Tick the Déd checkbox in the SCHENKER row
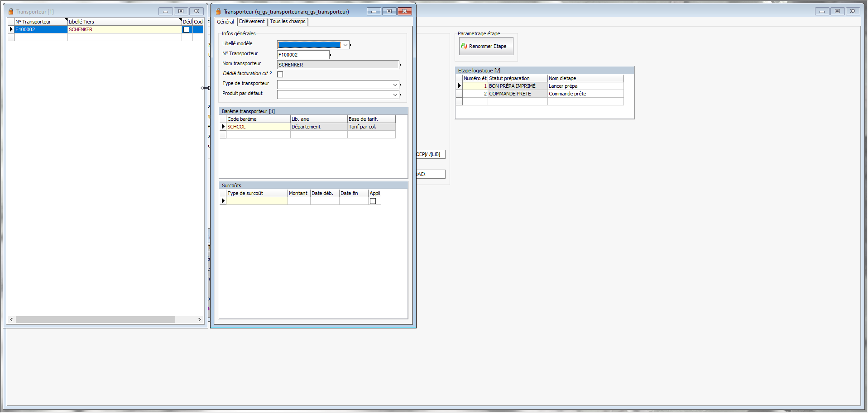The image size is (868, 413). 186,29
